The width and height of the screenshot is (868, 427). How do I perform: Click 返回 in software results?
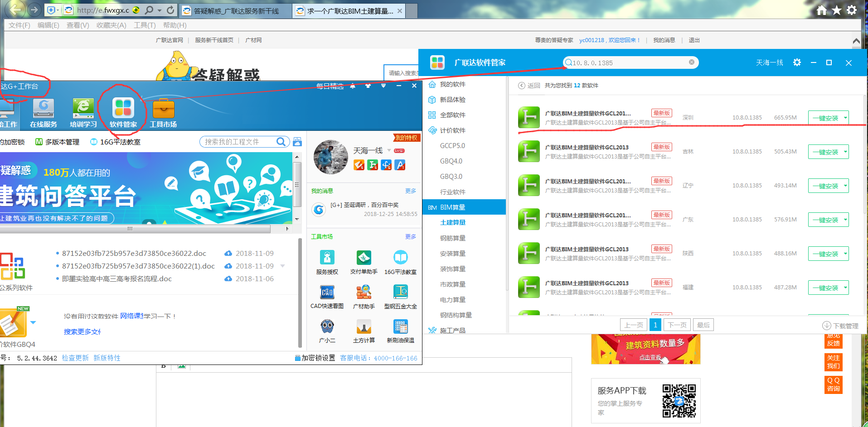tap(529, 86)
